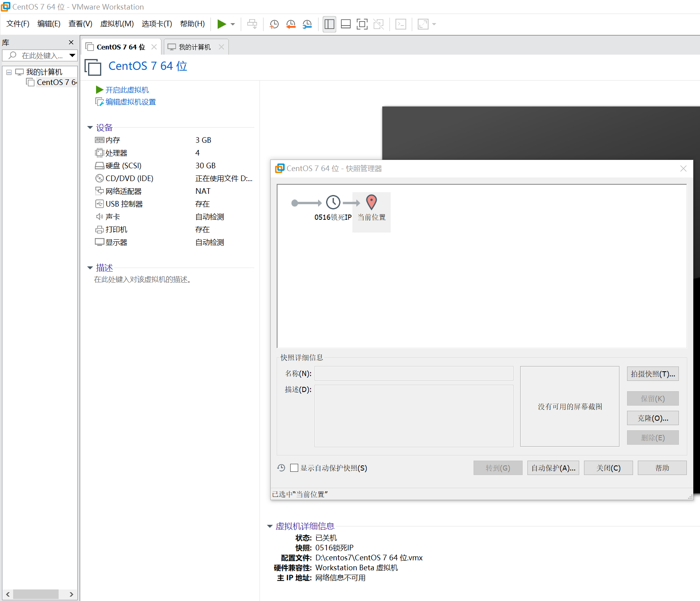Click the 打印机 printer icon
The height and width of the screenshot is (601, 700).
[x=100, y=229]
